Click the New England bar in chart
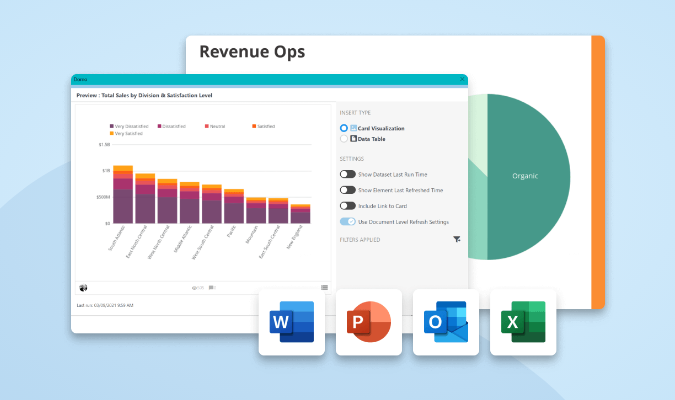675x400 pixels. click(x=300, y=214)
